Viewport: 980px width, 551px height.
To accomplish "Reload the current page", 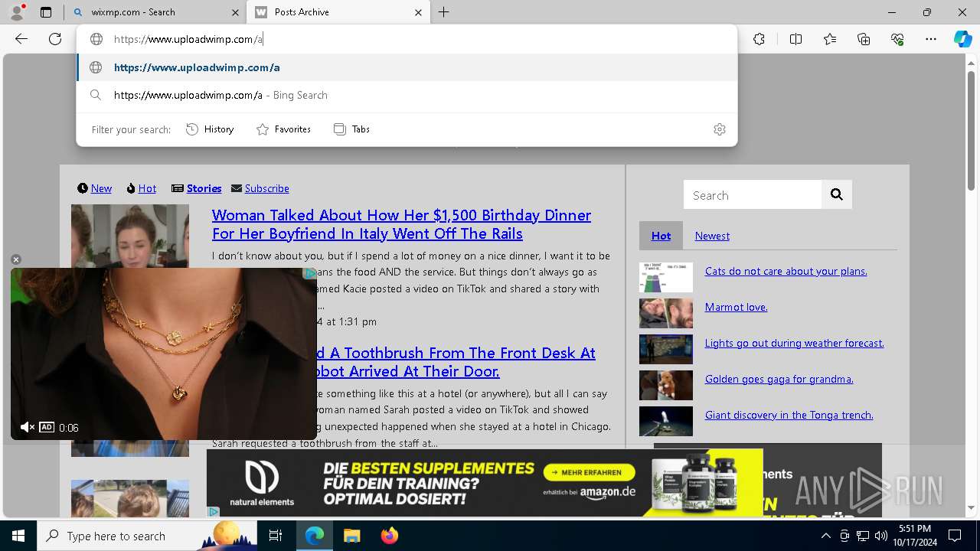I will pyautogui.click(x=55, y=39).
